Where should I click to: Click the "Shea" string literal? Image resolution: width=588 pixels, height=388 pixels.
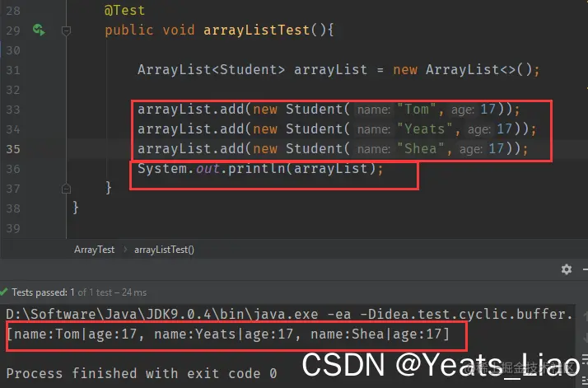point(420,149)
